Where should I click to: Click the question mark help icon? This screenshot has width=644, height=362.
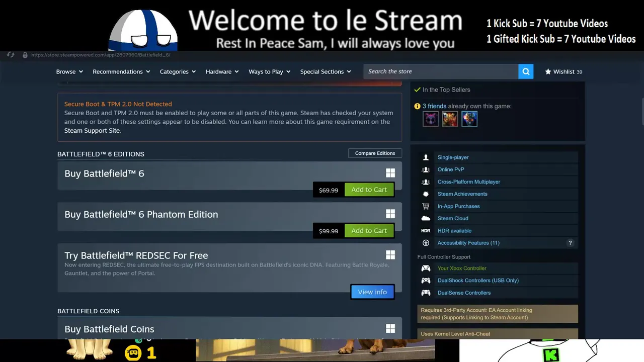pyautogui.click(x=570, y=243)
